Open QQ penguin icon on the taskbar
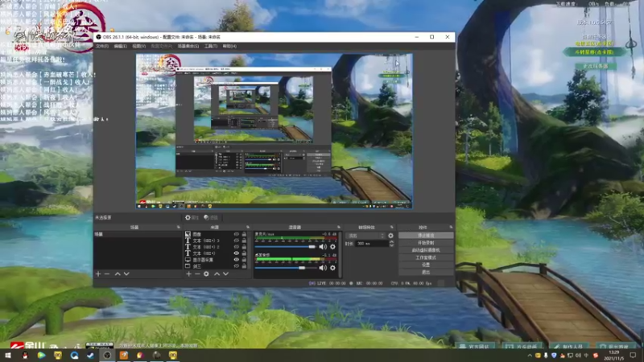 [25, 355]
